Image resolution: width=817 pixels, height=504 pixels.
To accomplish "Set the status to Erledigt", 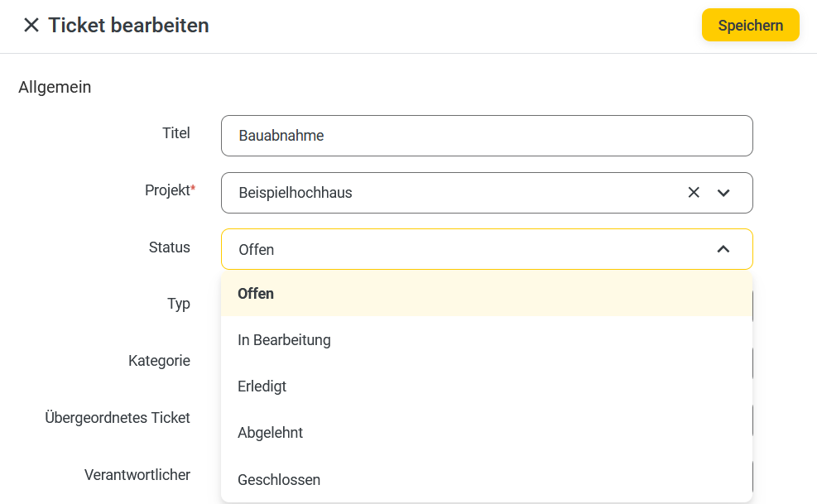I will (x=487, y=386).
